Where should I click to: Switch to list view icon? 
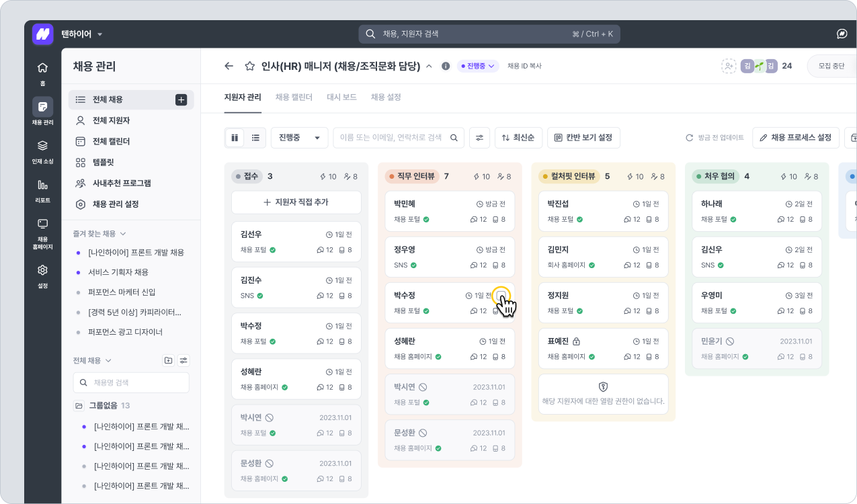pyautogui.click(x=255, y=138)
